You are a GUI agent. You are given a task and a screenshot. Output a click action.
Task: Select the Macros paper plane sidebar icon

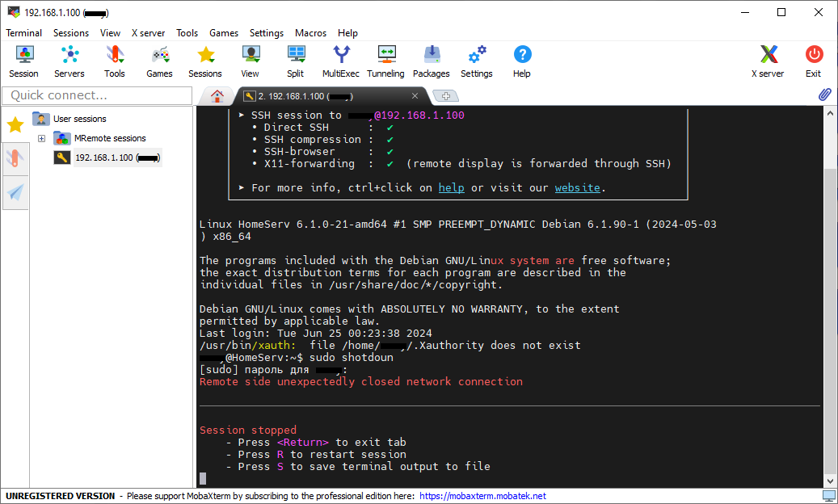[15, 193]
